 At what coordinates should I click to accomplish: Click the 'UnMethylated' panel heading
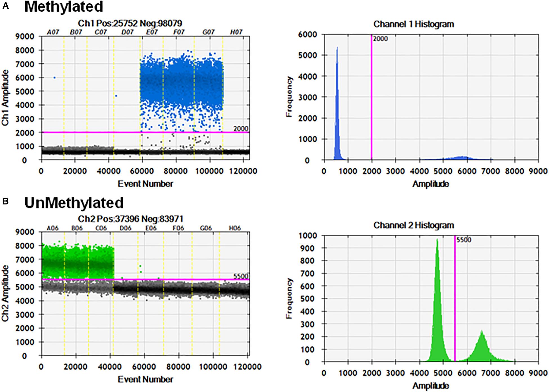74,203
